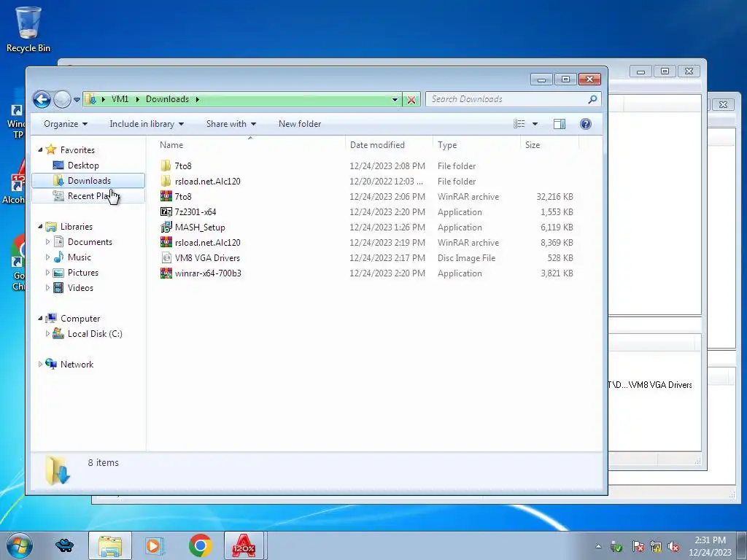
Task: Open Windows Explorer from the taskbar
Action: pyautogui.click(x=110, y=545)
